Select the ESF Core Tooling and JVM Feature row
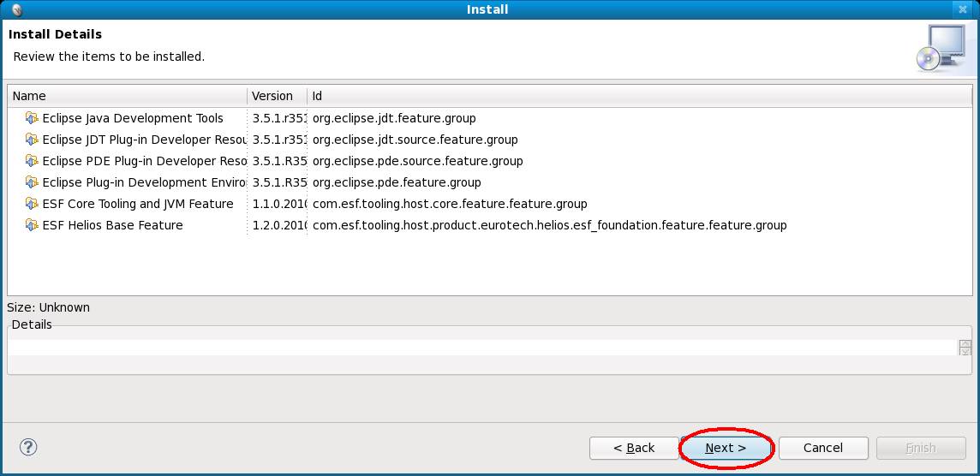This screenshot has height=476, width=980. pos(490,204)
